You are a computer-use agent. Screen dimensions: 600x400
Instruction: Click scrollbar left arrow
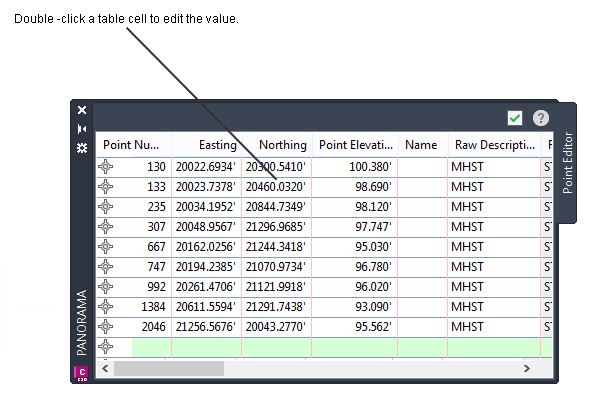[105, 369]
